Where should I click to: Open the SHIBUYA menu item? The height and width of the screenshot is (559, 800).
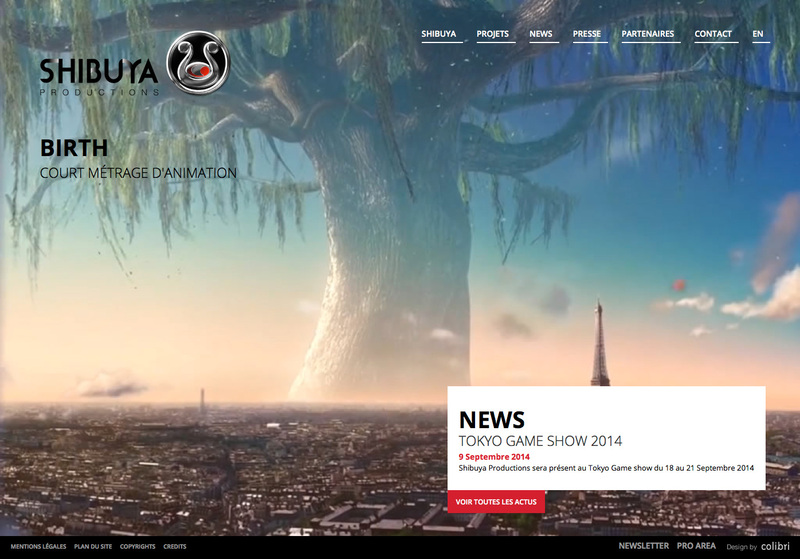point(439,34)
